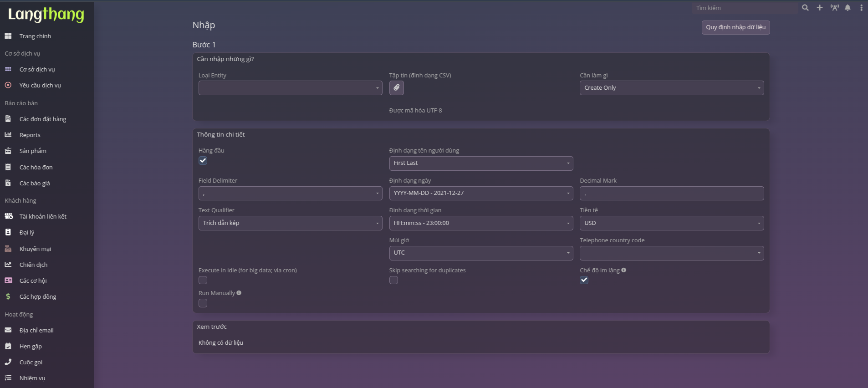Open Reports from the sidebar
The height and width of the screenshot is (388, 868).
(30, 135)
